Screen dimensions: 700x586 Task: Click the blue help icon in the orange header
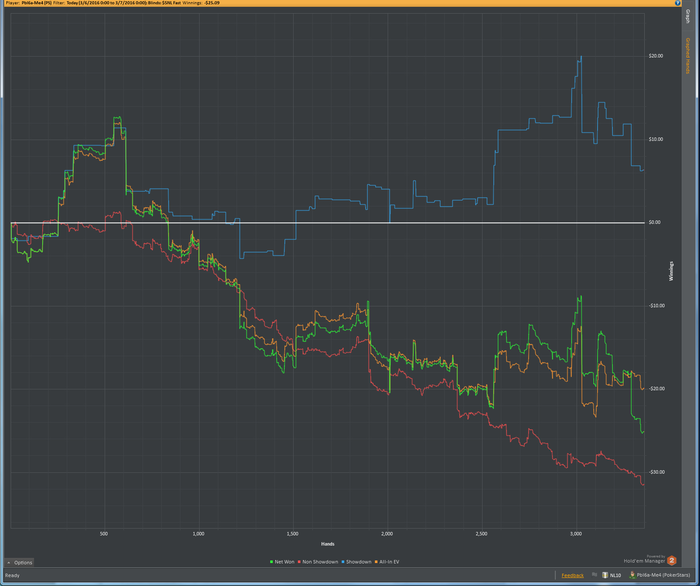[x=677, y=3]
